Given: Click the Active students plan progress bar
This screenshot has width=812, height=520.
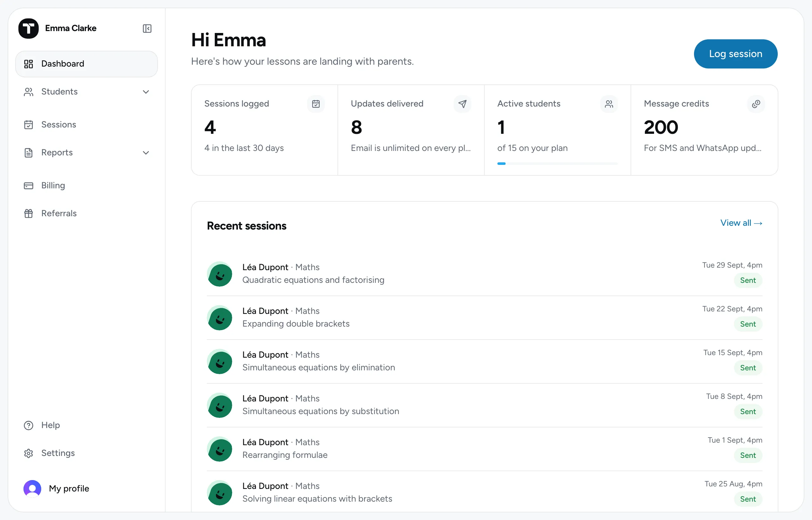Looking at the screenshot, I should tap(557, 163).
